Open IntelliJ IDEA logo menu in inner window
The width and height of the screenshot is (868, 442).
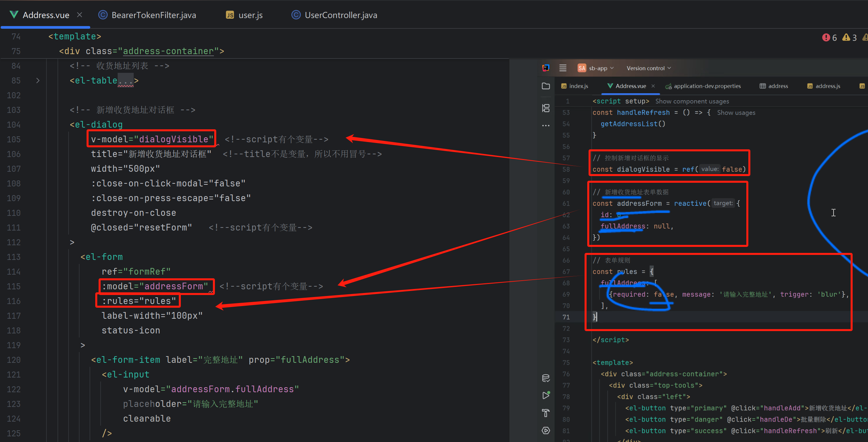[546, 68]
